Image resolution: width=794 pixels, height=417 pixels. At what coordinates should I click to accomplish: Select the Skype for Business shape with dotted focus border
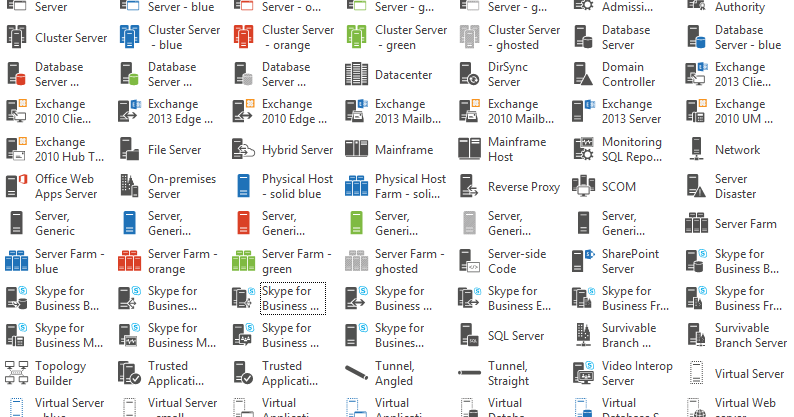pos(243,298)
